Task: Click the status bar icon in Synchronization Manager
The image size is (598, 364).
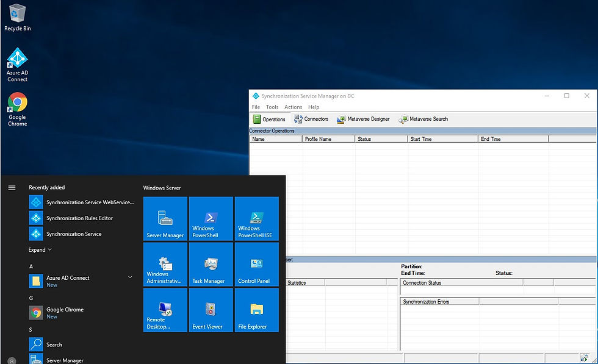Action: [584, 357]
